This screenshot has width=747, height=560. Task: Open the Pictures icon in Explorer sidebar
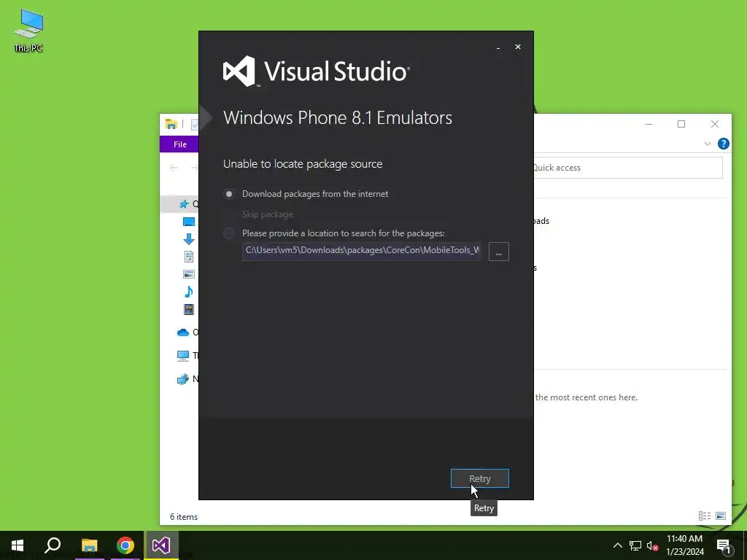point(189,274)
